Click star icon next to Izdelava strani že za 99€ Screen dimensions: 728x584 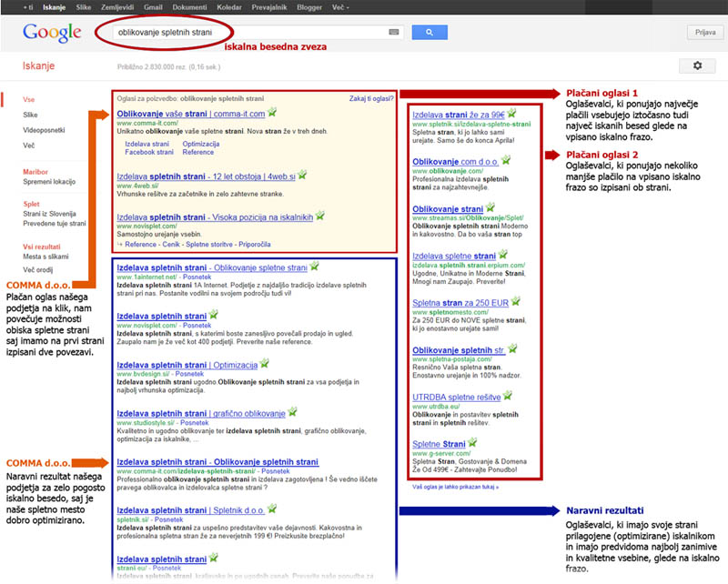511,114
